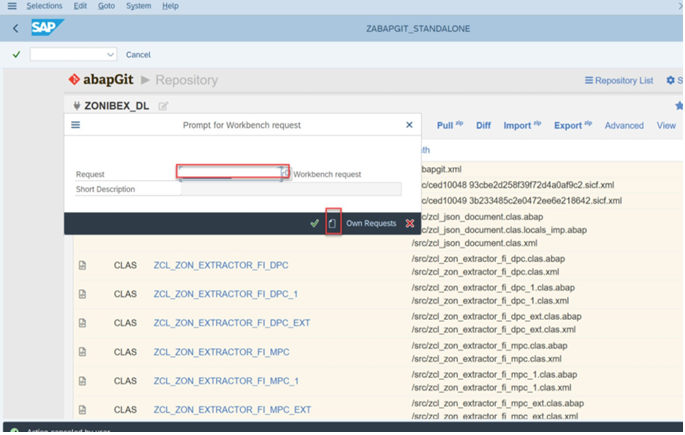Open Repository List link

click(619, 80)
